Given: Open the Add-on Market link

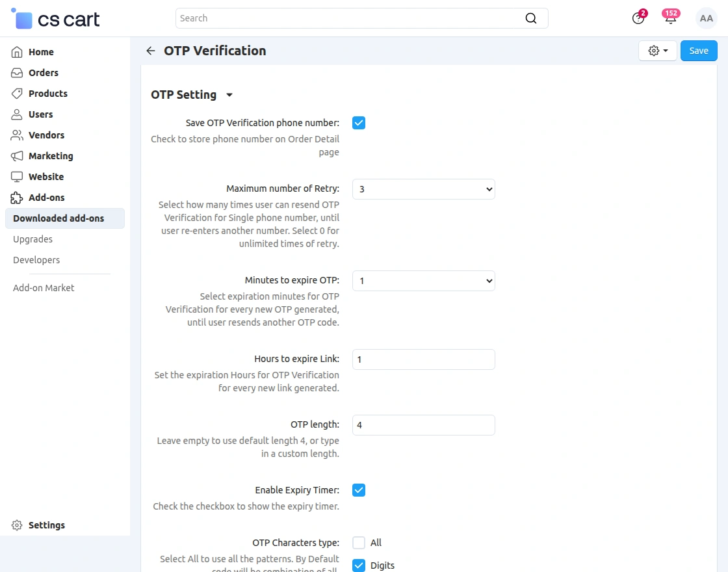Looking at the screenshot, I should click(x=43, y=287).
